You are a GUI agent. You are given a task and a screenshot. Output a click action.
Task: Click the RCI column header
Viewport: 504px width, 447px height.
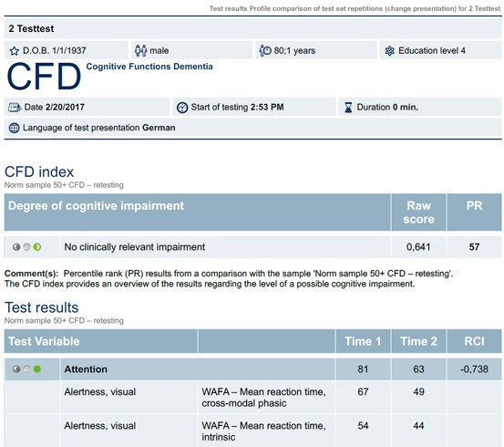[x=474, y=341]
